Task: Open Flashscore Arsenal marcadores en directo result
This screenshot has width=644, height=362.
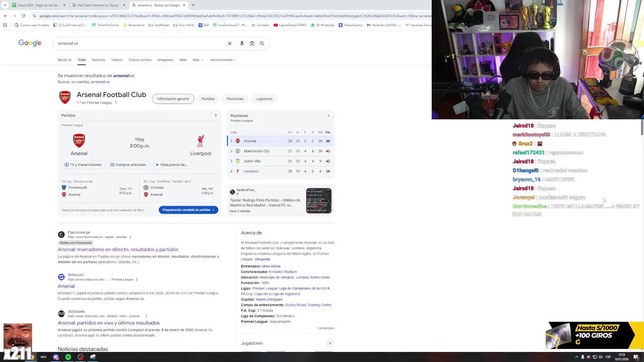Action: point(118,249)
